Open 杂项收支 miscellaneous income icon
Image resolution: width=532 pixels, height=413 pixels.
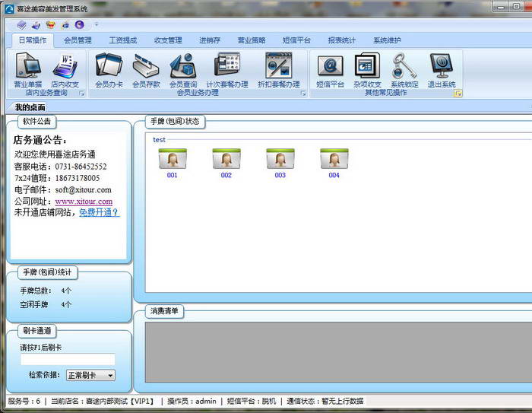367,70
